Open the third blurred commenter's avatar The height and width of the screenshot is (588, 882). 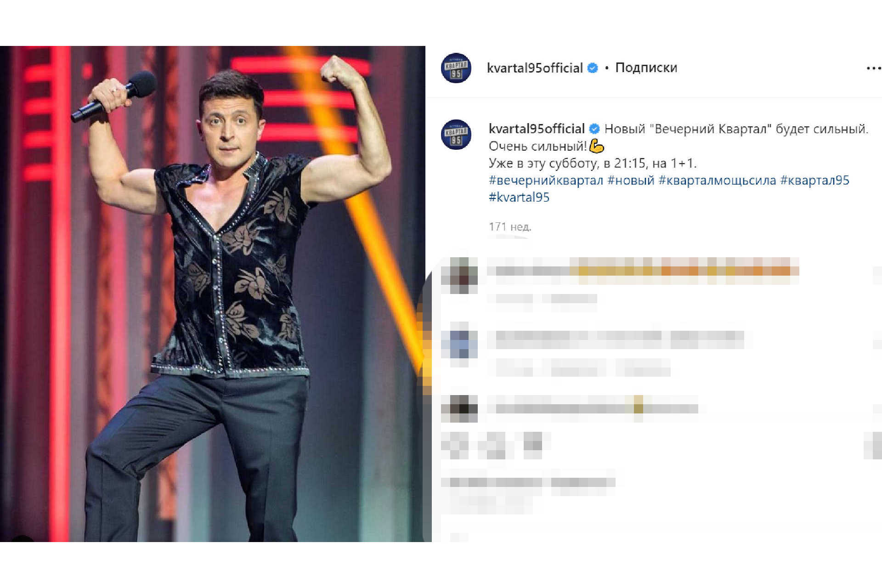459,408
